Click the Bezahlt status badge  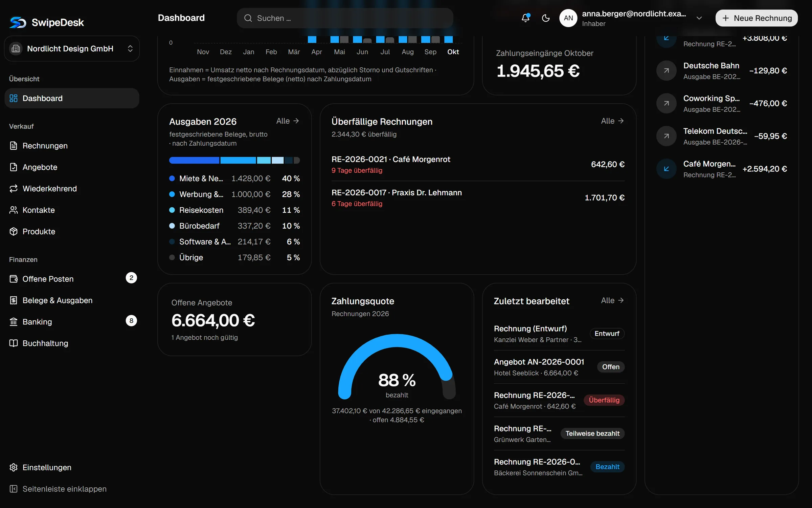[x=607, y=467]
